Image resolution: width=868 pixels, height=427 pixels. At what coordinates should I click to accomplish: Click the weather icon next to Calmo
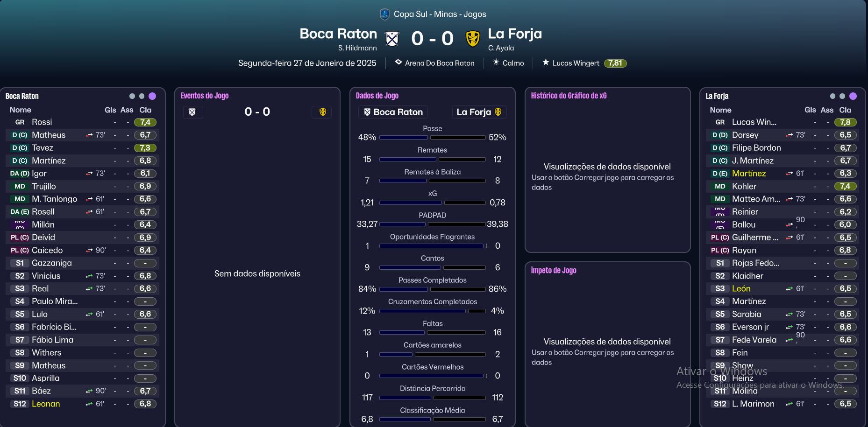pos(496,62)
